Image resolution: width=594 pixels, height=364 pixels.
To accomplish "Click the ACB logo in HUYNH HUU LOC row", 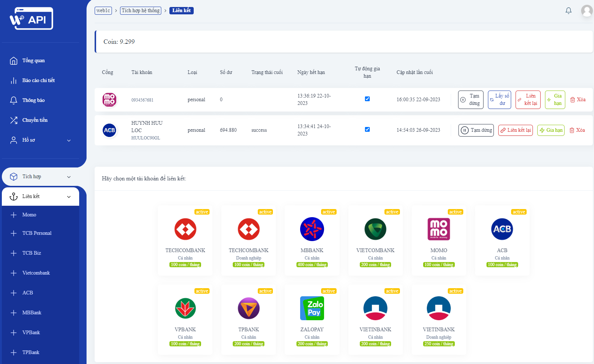I will pyautogui.click(x=109, y=130).
